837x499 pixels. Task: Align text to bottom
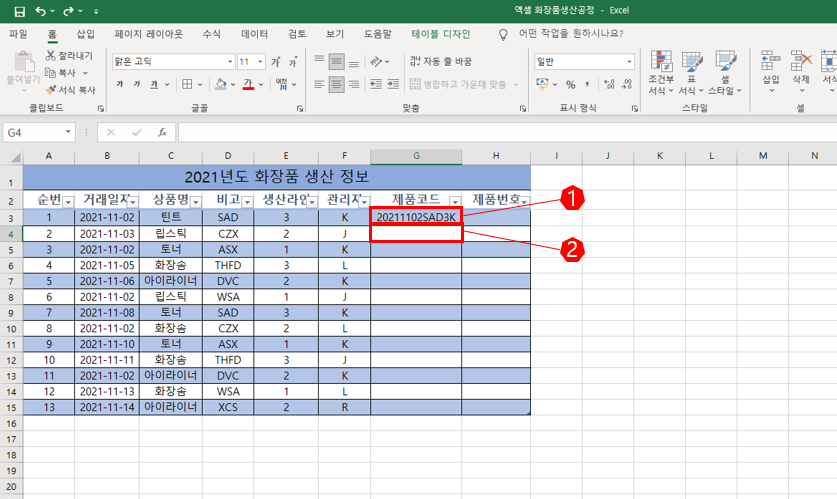tap(353, 62)
